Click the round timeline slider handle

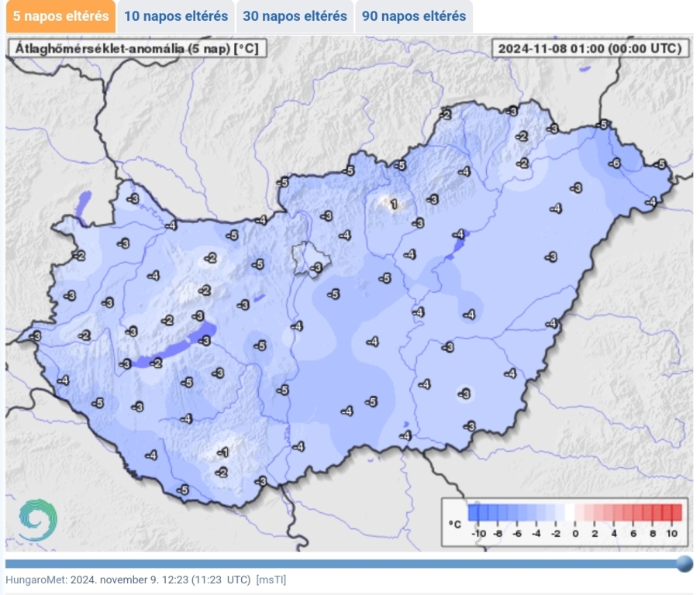[684, 563]
